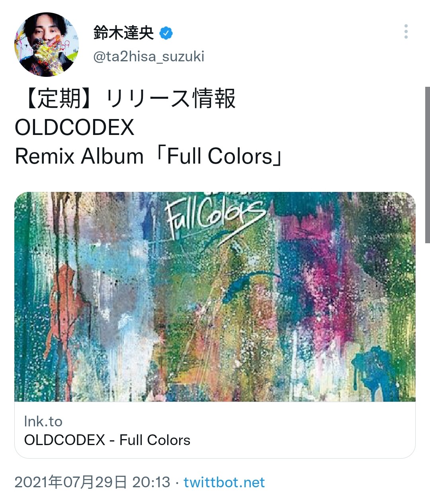Click the OLDCODEX line in the tweet
The height and width of the screenshot is (504, 430).
pos(74,127)
